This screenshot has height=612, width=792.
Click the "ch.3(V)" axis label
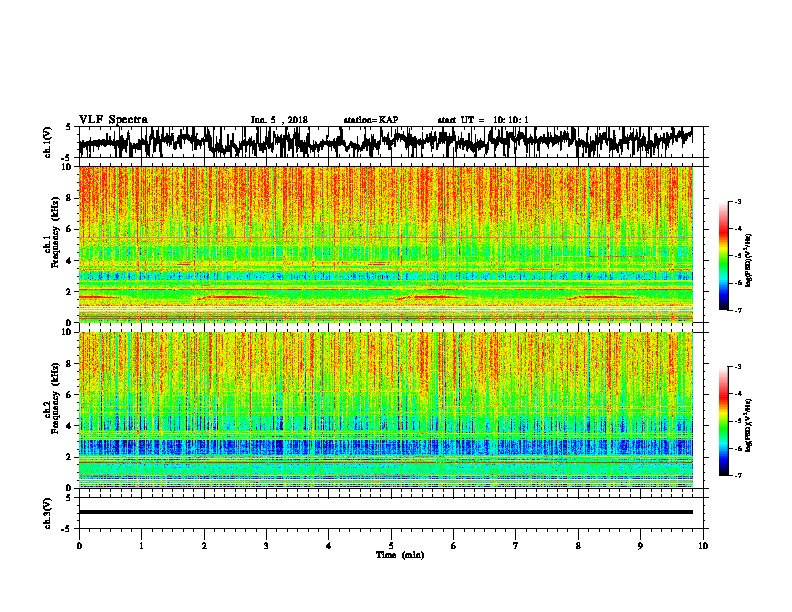point(48,513)
